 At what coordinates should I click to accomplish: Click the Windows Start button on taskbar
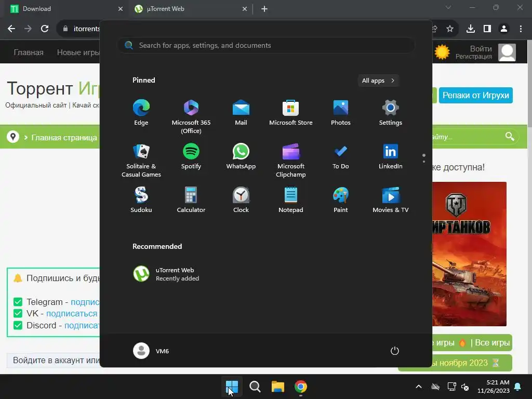232,387
